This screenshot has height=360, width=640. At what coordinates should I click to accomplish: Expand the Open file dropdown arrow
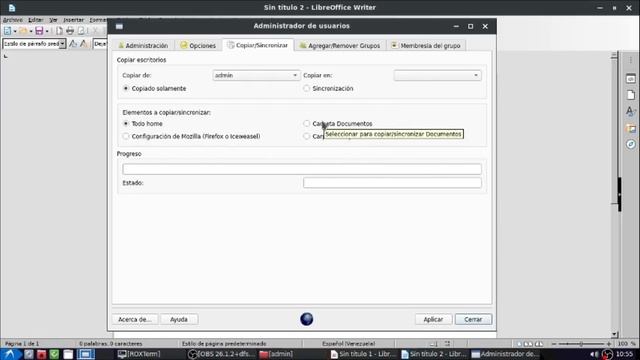tap(31, 31)
